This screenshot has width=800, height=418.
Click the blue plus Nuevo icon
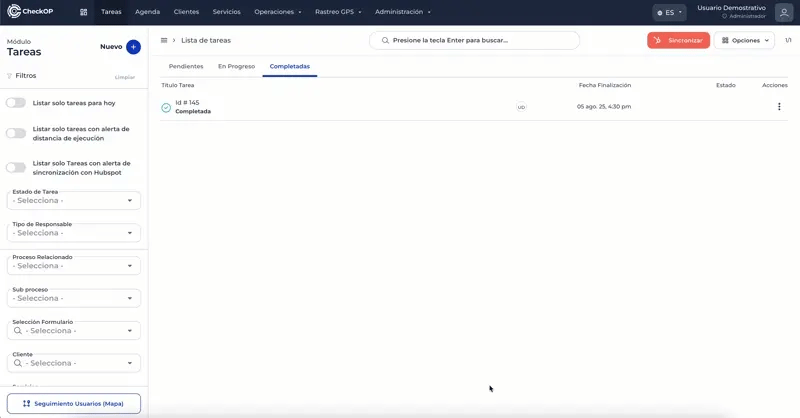click(x=133, y=47)
